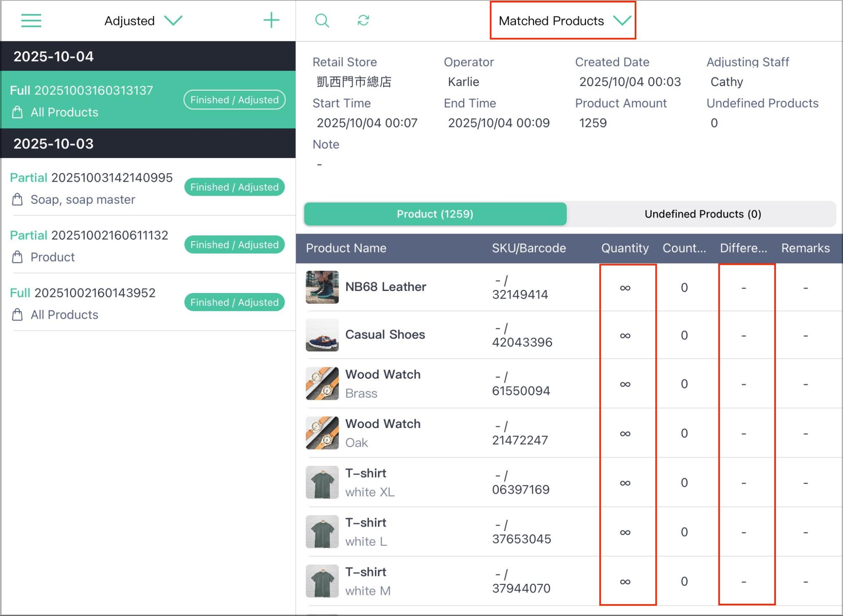The image size is (843, 616).
Task: Click the bag icon beside Soap, soap master
Action: pos(17,199)
